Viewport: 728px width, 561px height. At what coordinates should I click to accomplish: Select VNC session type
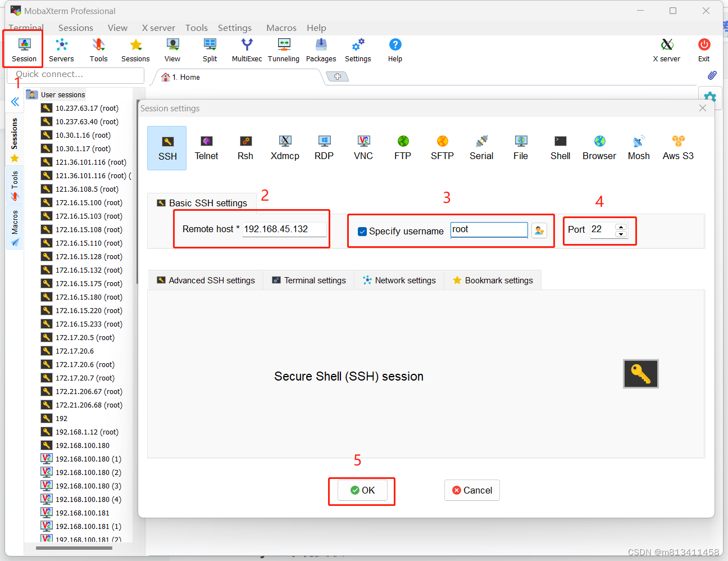click(363, 148)
